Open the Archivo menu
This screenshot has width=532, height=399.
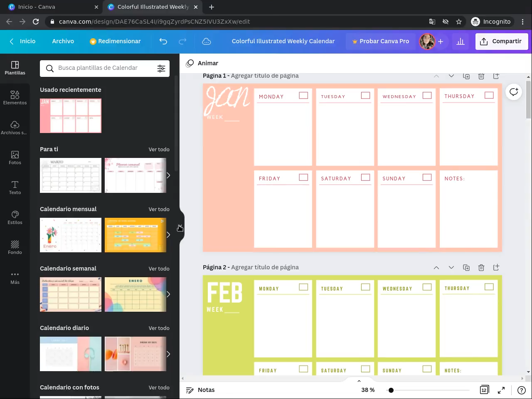click(63, 41)
